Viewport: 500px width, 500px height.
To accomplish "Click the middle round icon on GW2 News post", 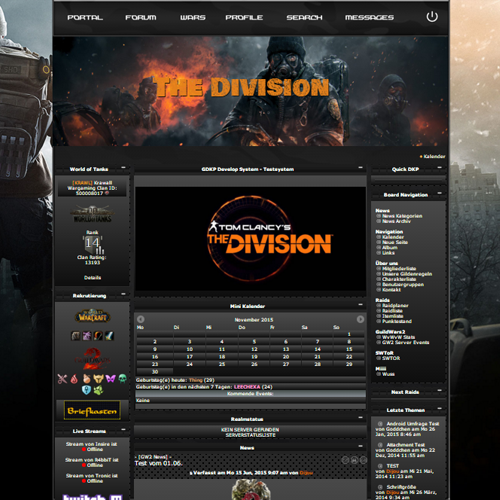I will [x=354, y=460].
